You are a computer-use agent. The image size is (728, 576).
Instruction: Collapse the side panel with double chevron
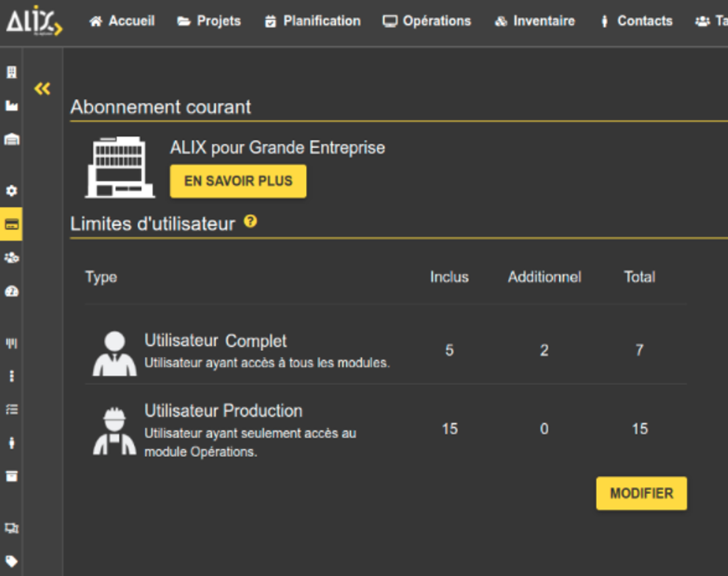(43, 88)
